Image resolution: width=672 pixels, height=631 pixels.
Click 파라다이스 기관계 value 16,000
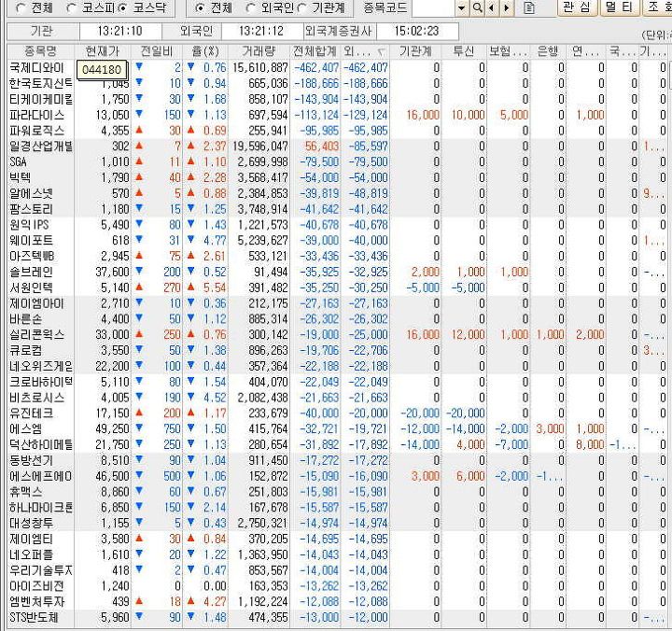423,115
